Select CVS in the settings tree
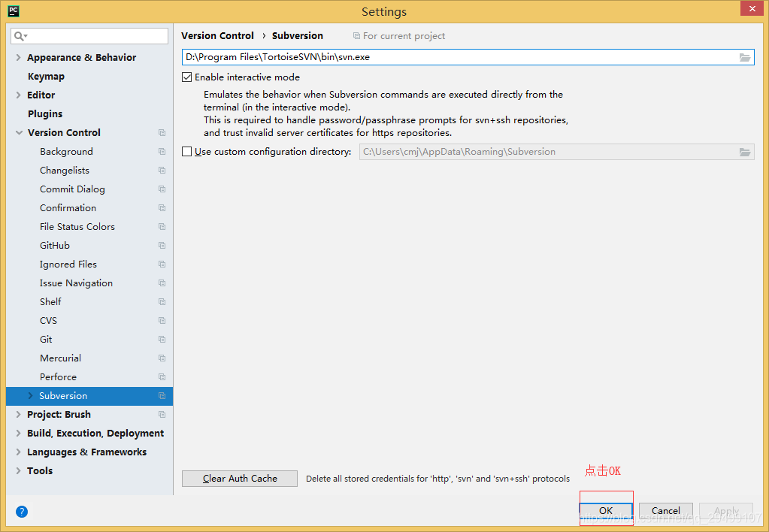This screenshot has height=532, width=769. 49,321
